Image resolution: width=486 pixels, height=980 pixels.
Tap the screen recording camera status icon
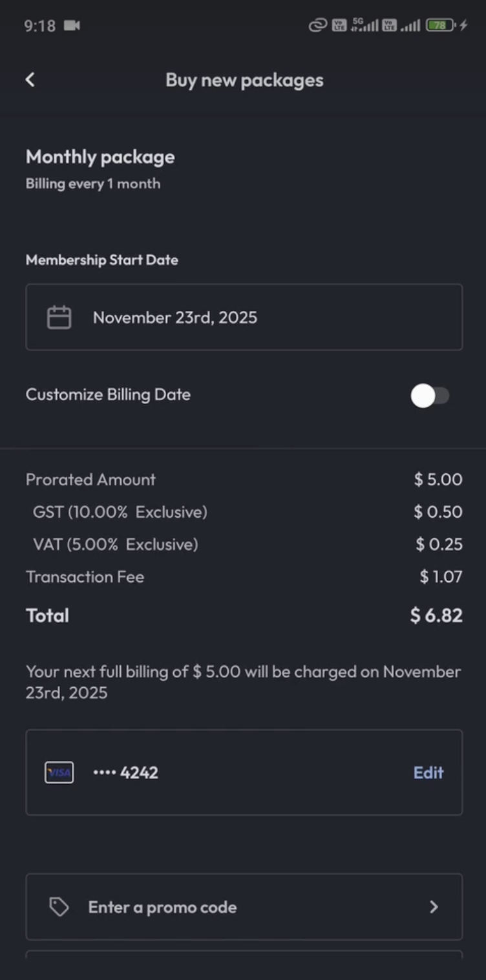(x=72, y=26)
